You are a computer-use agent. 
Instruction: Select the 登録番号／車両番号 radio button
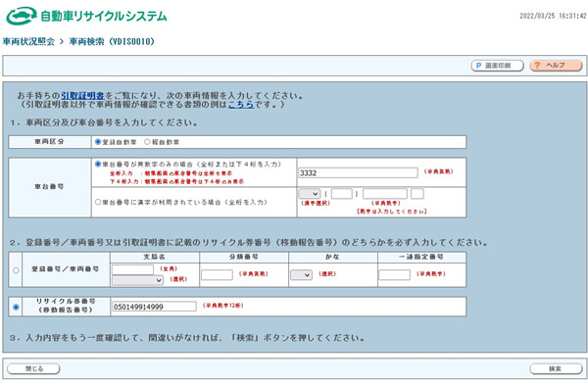[16, 270]
